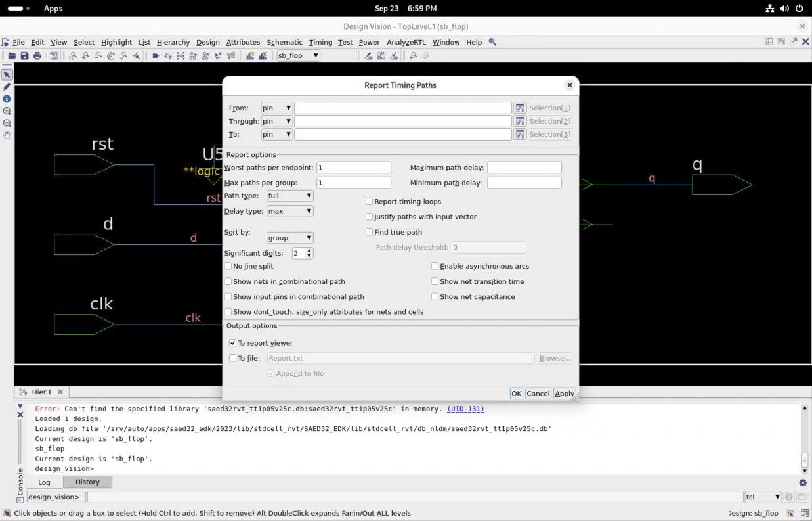Click the open folder icon in toolbar
Viewport: 812px width, 521px height.
click(x=12, y=56)
